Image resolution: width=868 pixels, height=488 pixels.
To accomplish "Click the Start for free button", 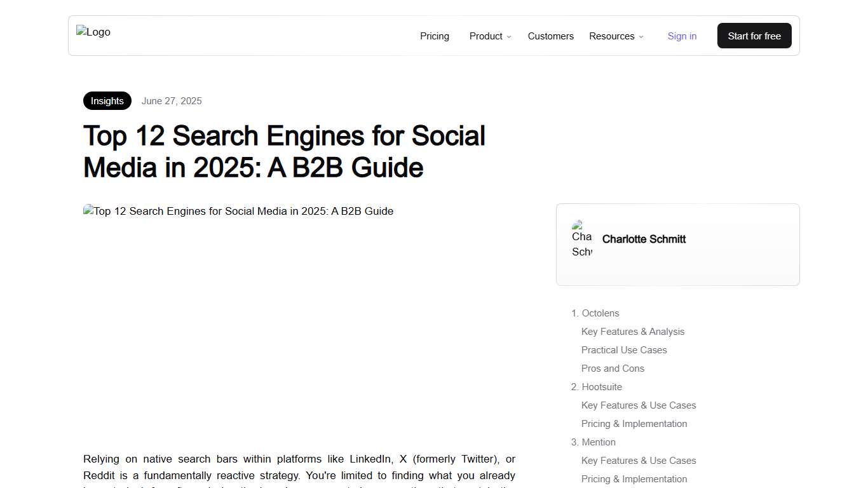I will click(x=754, y=36).
